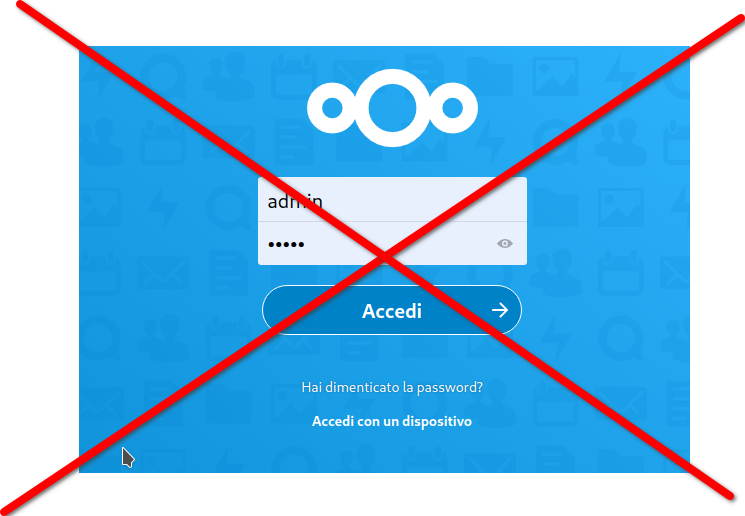745x516 pixels.
Task: Click the faint envelope icon left of the Accedi button
Action: click(162, 273)
